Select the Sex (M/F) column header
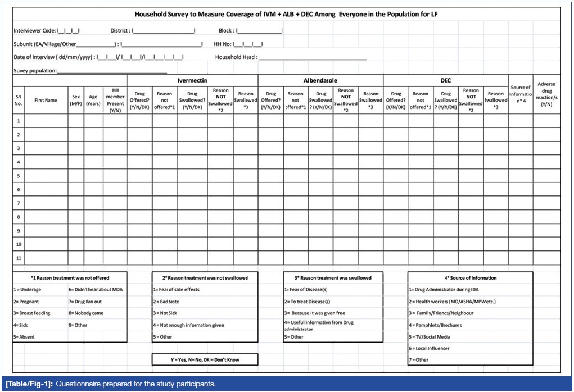 point(76,101)
